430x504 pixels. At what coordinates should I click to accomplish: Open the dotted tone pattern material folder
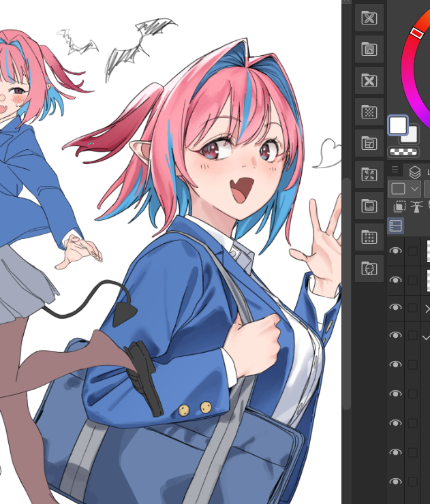pos(369,112)
